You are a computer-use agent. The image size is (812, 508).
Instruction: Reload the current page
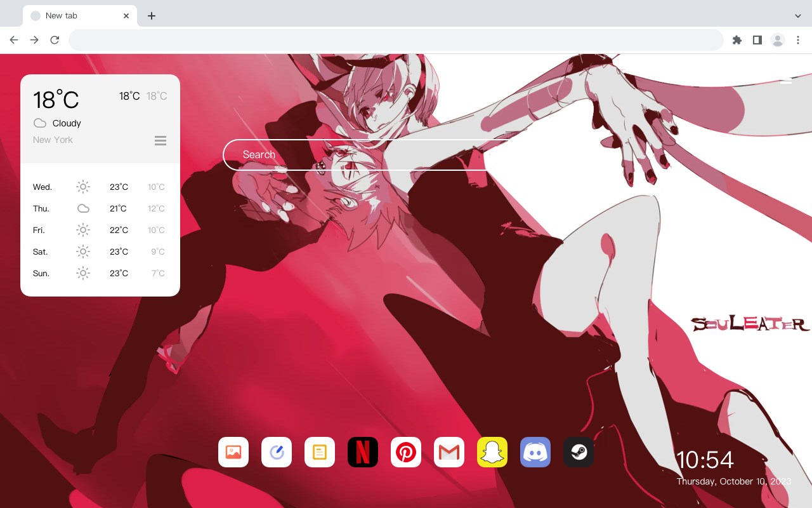click(55, 40)
